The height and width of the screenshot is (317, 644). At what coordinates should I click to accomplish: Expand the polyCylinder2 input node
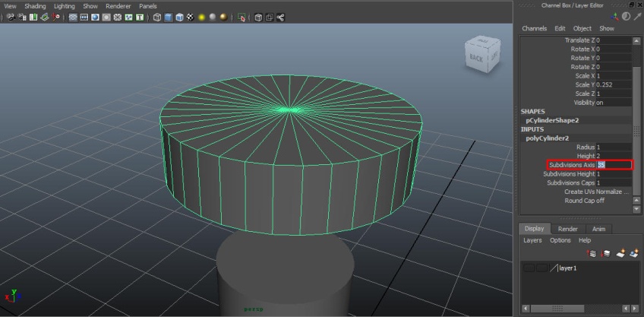click(x=547, y=138)
